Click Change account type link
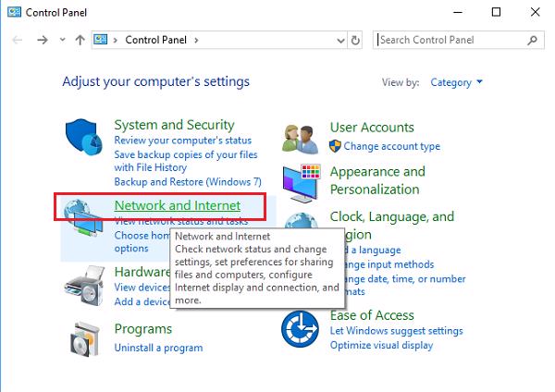The width and height of the screenshot is (555, 392). coord(392,146)
